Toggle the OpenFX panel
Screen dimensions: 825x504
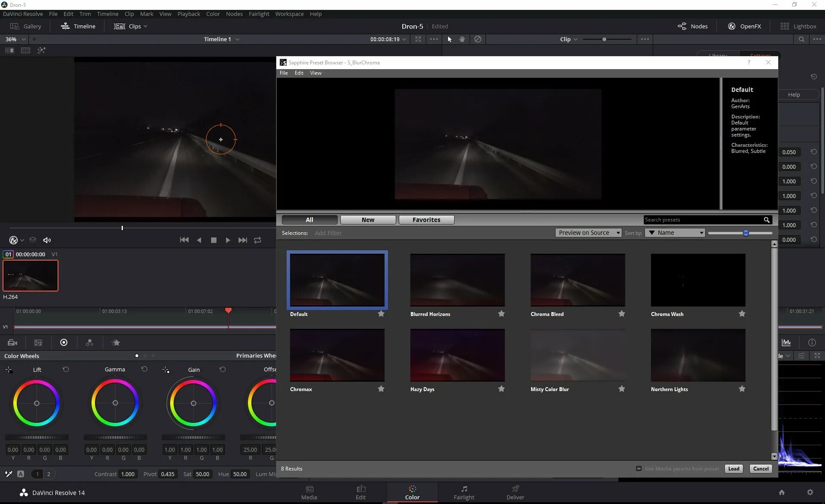(745, 26)
